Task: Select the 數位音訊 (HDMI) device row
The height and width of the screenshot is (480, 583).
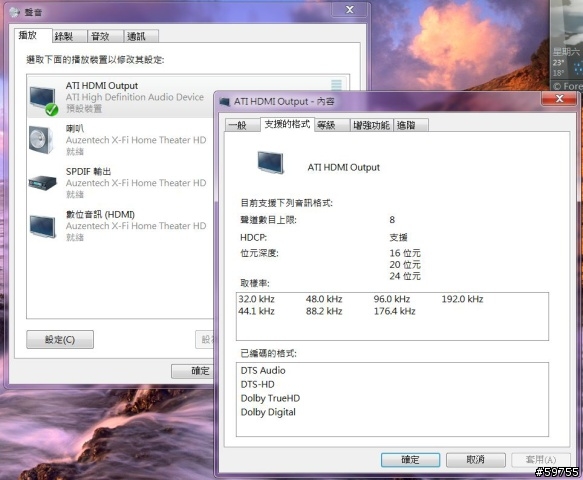Action: (x=121, y=226)
